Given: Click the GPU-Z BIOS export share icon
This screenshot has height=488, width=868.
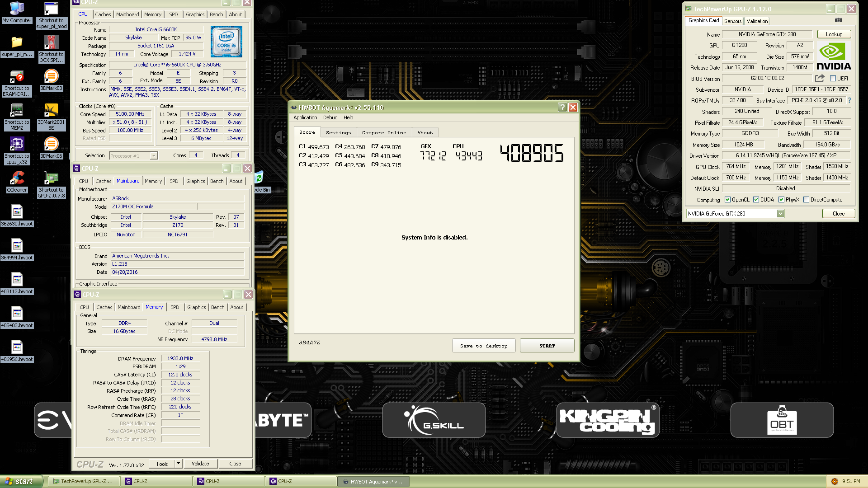Looking at the screenshot, I should 820,78.
